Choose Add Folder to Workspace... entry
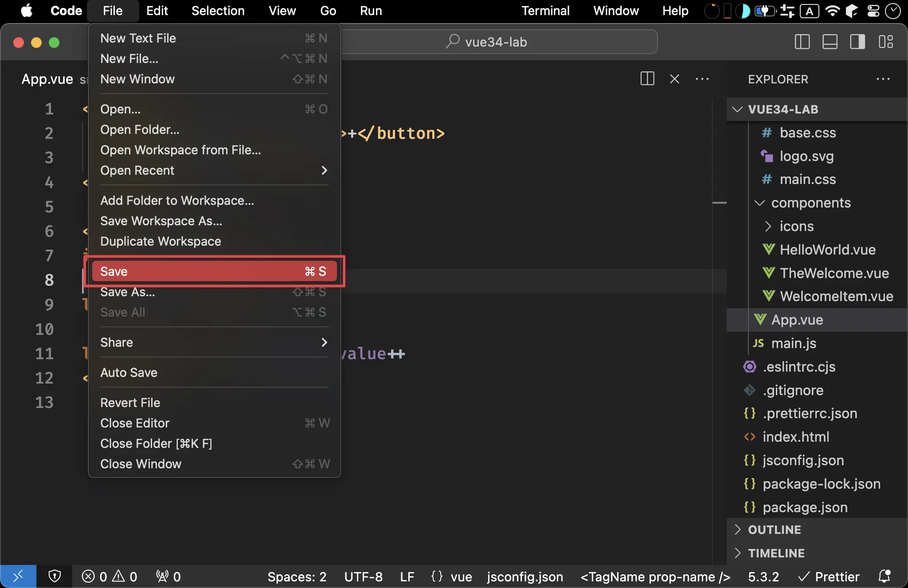Image resolution: width=908 pixels, height=588 pixels. pos(214,200)
